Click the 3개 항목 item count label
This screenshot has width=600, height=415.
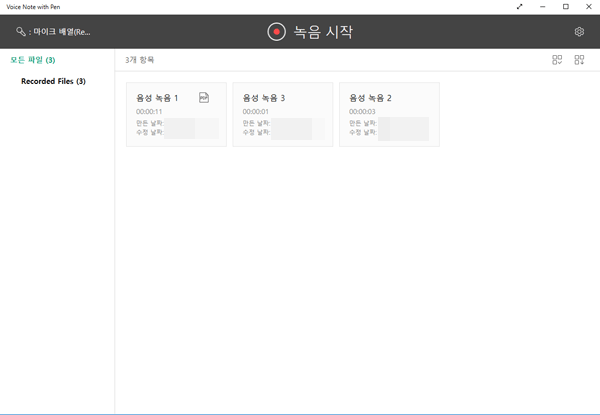pos(139,60)
